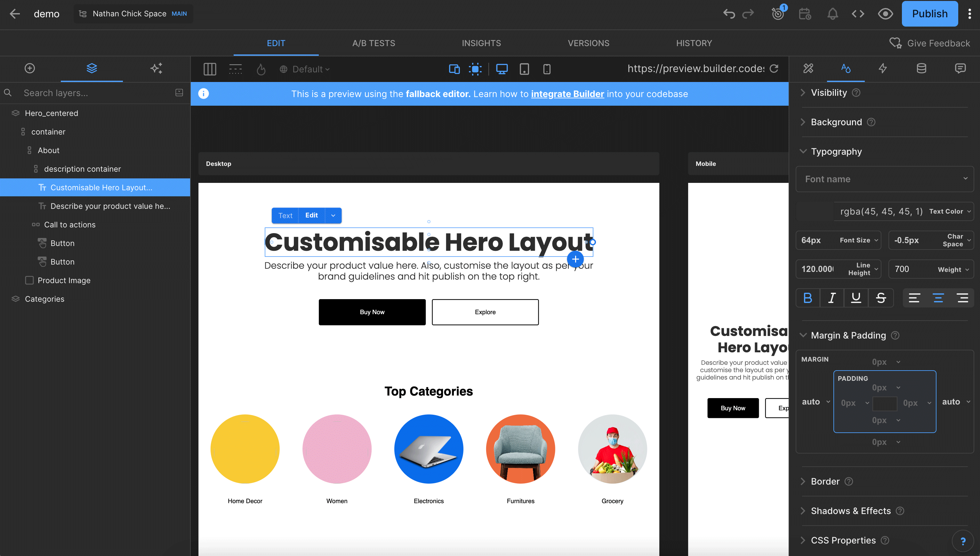Open the Comments tab icon
This screenshot has width=980, height=556.
(960, 68)
